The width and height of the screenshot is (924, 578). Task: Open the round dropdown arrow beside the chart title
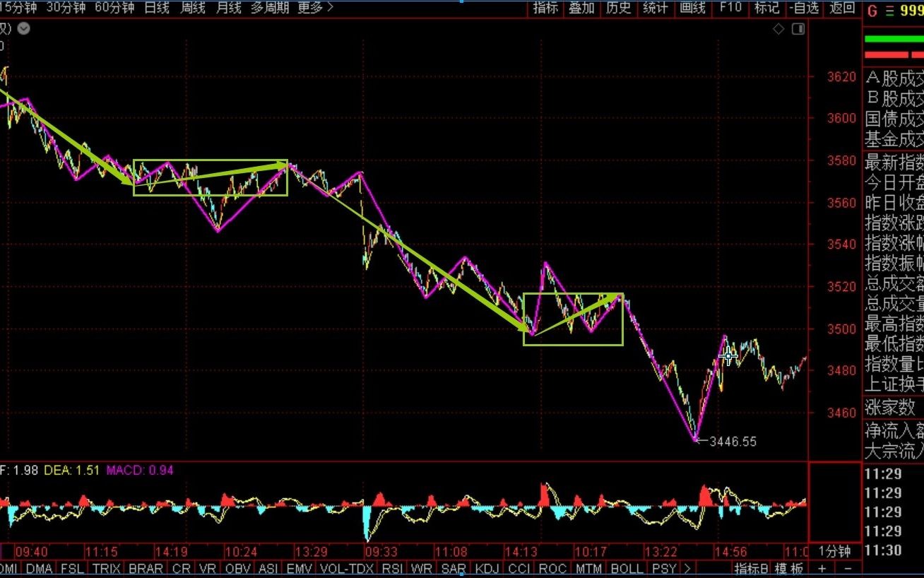click(x=24, y=29)
